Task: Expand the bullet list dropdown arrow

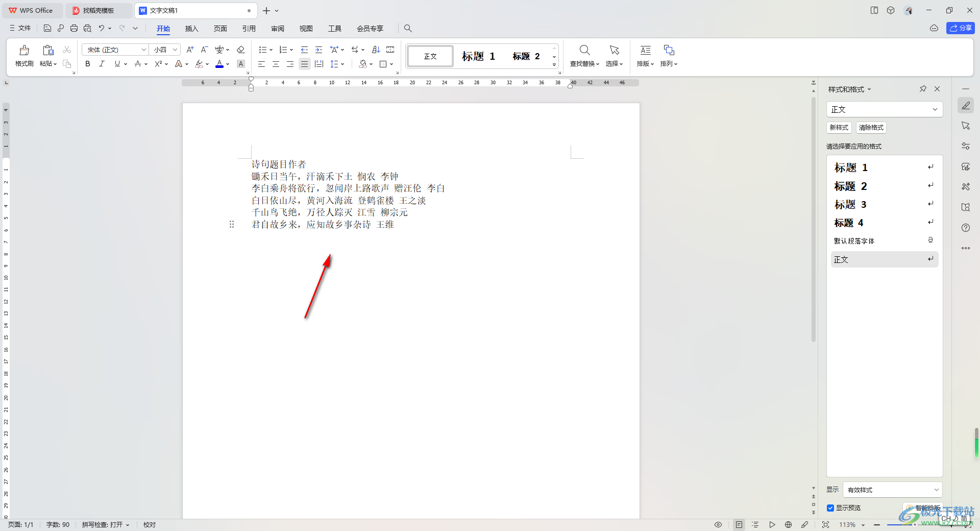Action: pyautogui.click(x=271, y=50)
